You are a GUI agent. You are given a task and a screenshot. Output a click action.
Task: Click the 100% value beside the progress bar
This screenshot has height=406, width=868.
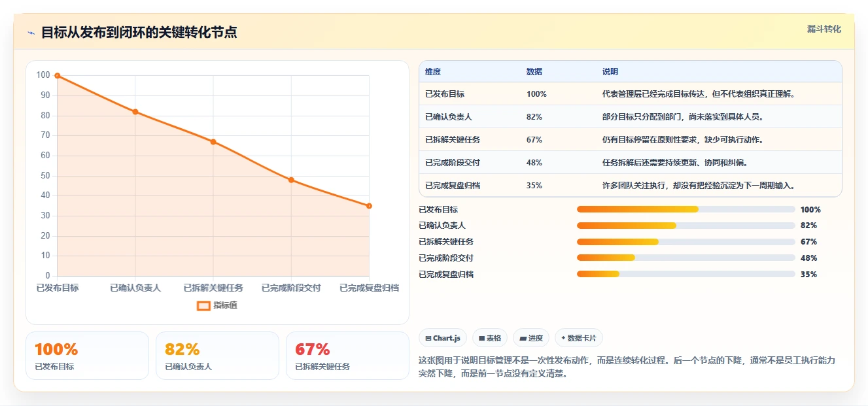(x=810, y=210)
